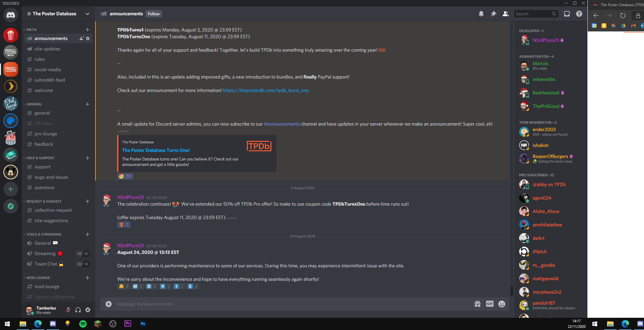
Task: Open User Settings from the bottom gear
Action: [x=88, y=310]
